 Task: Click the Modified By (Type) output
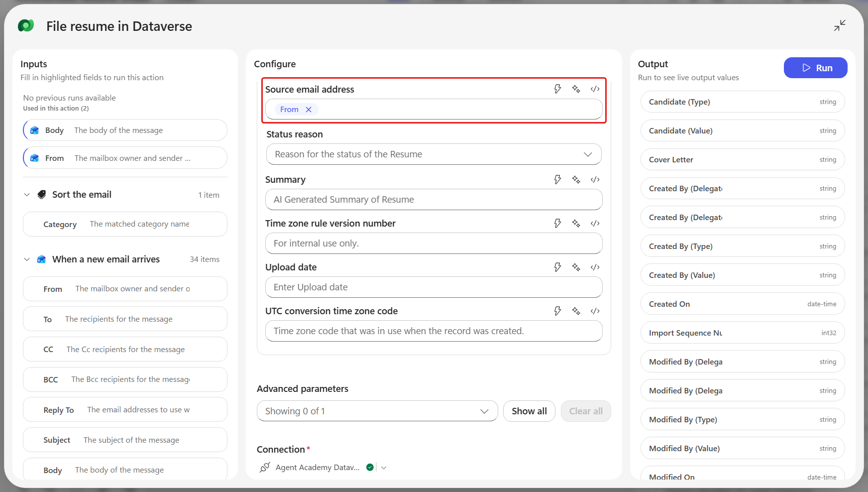click(x=743, y=419)
